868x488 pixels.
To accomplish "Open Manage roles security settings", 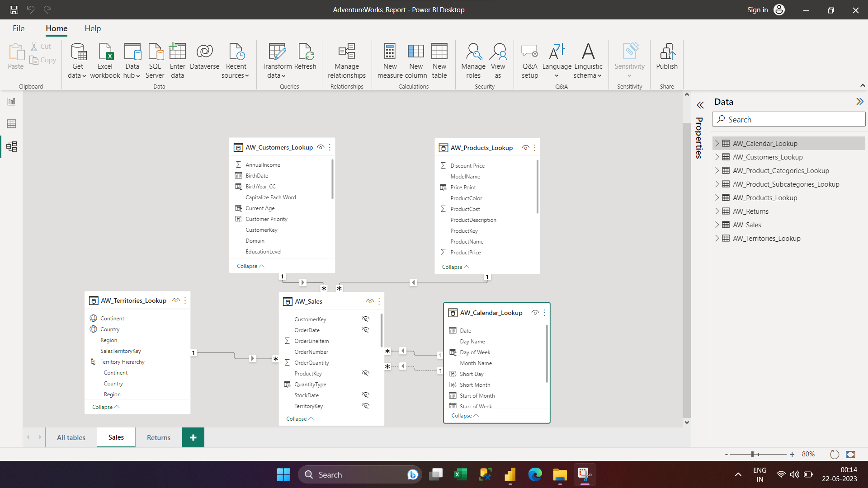I will (473, 61).
